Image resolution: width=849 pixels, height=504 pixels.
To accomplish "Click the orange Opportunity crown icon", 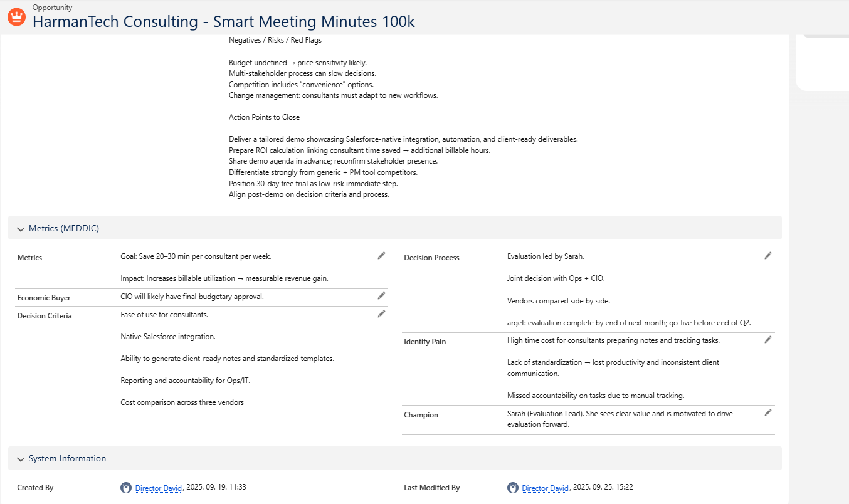I will tap(16, 17).
